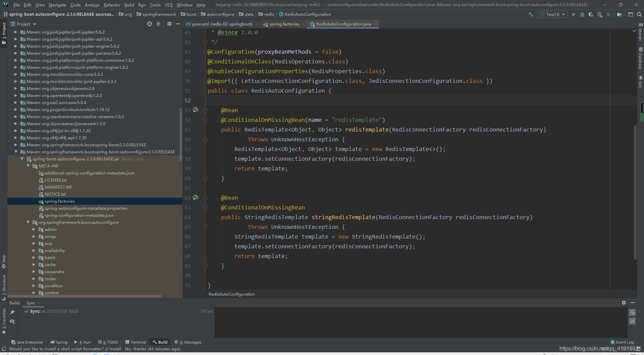644x355 pixels.
Task: Open Search Everywhere magnifier icon
Action: (639, 14)
